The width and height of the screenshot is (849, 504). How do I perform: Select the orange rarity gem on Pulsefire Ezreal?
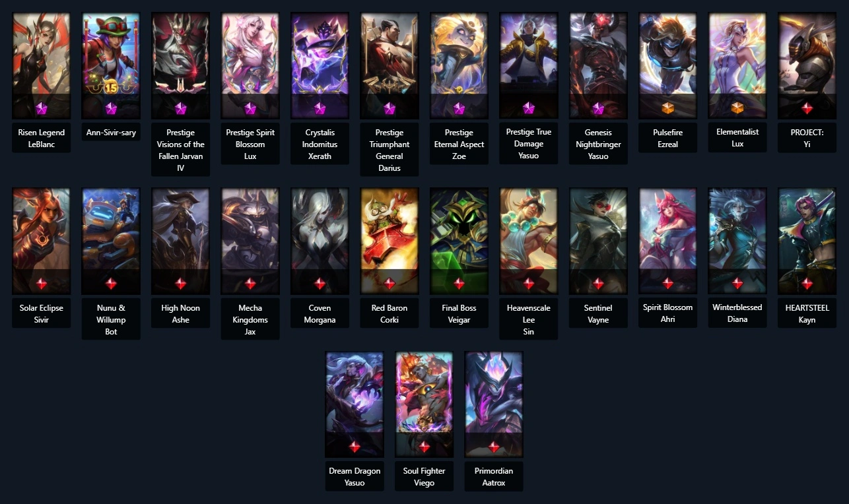(x=667, y=108)
